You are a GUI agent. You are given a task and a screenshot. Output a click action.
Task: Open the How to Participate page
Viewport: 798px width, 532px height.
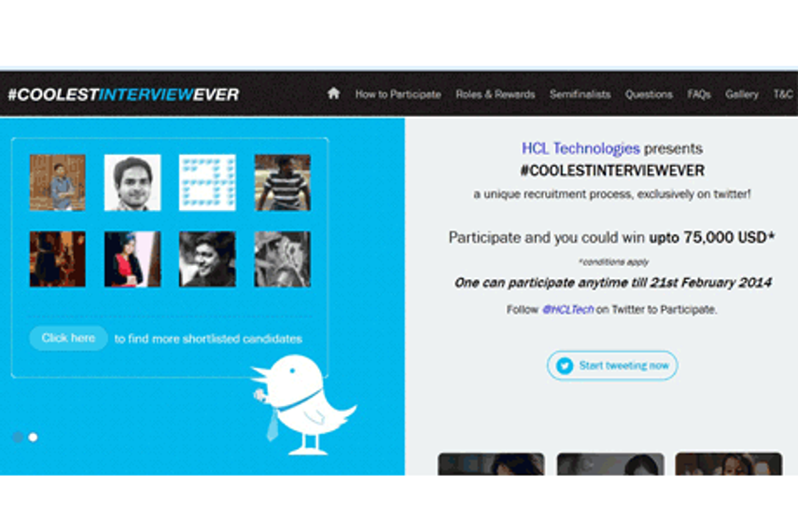pos(398,94)
